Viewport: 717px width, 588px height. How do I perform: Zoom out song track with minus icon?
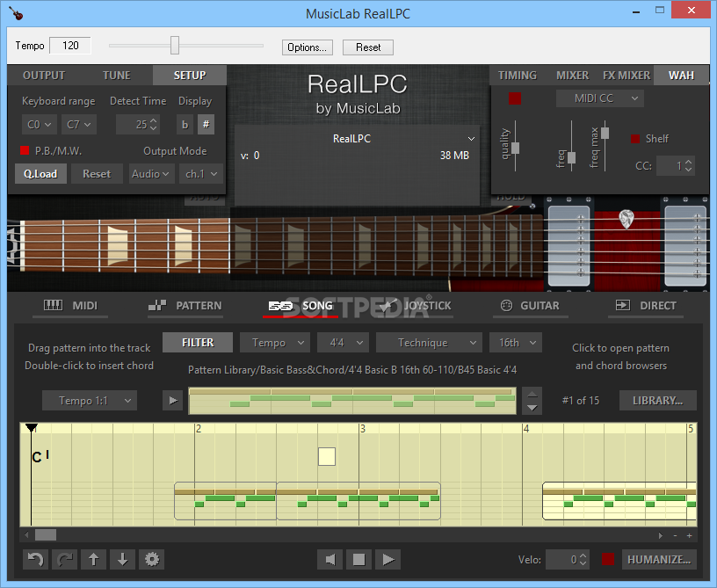(x=675, y=535)
